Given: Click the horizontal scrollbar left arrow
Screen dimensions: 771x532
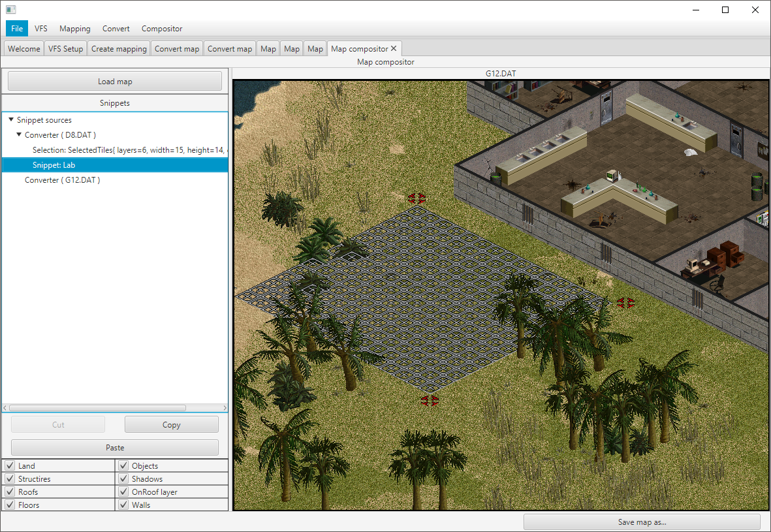Looking at the screenshot, I should 5,407.
